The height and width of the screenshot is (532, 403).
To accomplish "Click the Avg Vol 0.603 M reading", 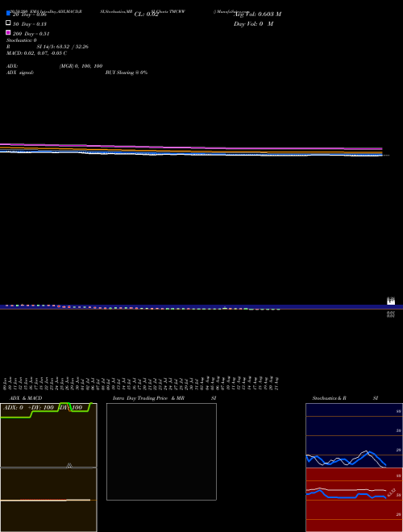I will click(x=257, y=15).
